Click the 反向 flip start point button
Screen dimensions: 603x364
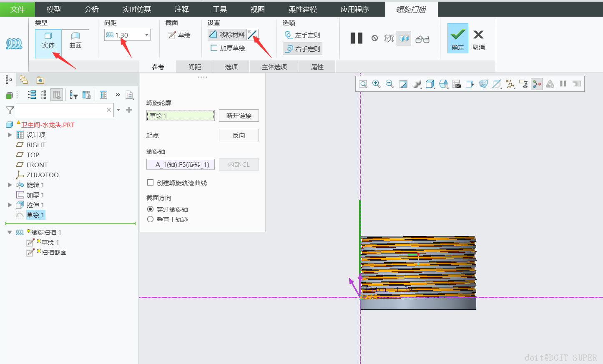(239, 135)
